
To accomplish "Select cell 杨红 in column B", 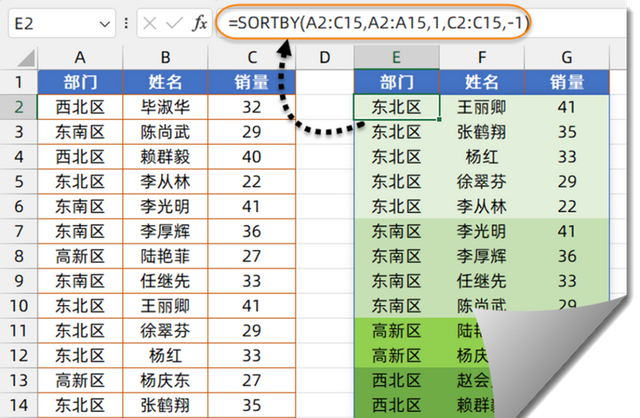I will point(165,356).
